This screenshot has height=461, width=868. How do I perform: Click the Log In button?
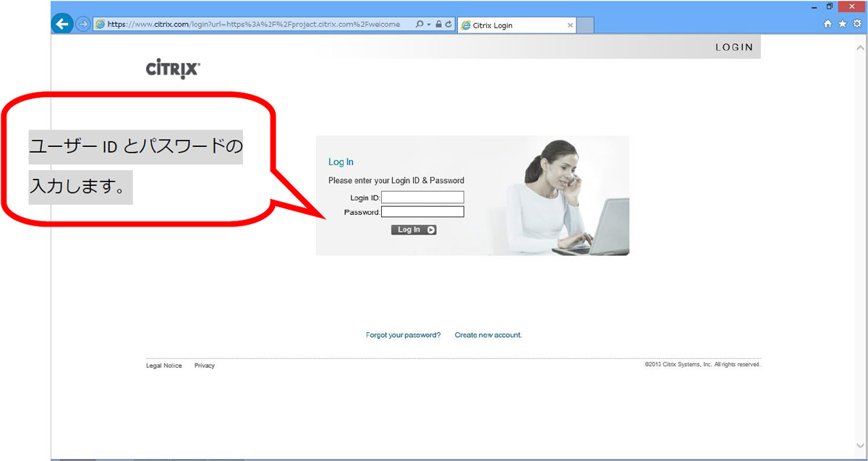414,230
